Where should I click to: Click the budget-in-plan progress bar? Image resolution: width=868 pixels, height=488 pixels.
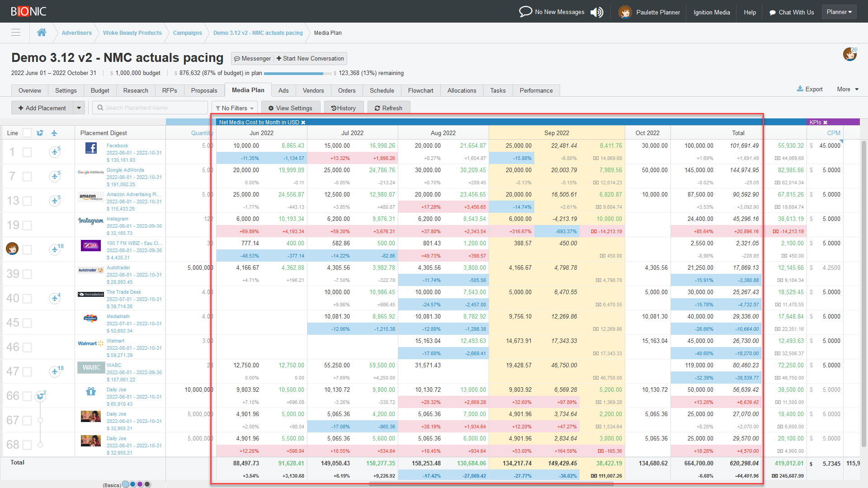[x=297, y=73]
